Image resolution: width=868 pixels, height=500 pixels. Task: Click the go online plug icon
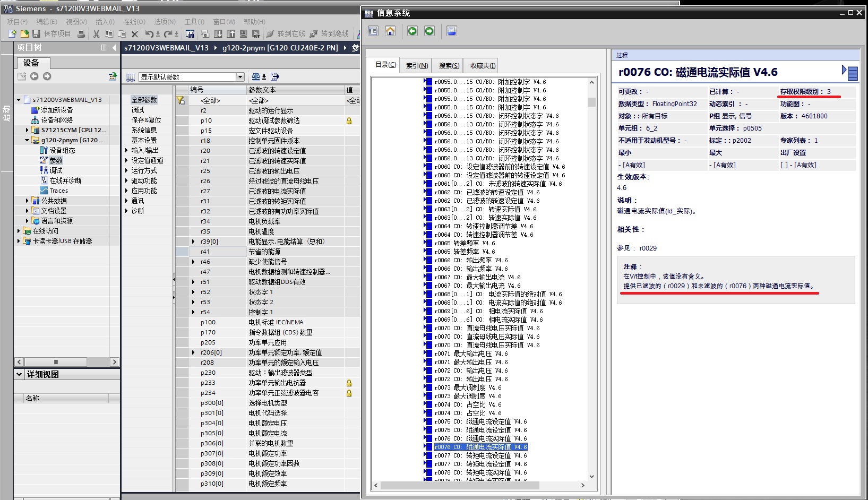[270, 33]
